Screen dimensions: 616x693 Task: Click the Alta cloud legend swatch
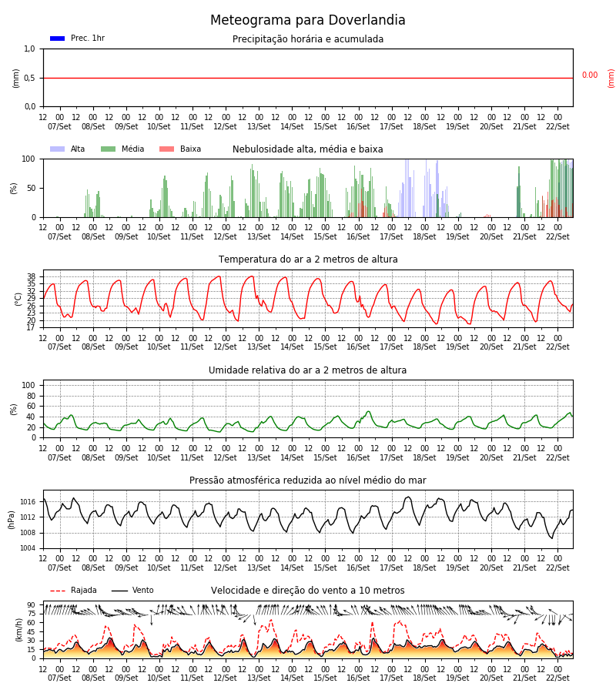pyautogui.click(x=58, y=149)
